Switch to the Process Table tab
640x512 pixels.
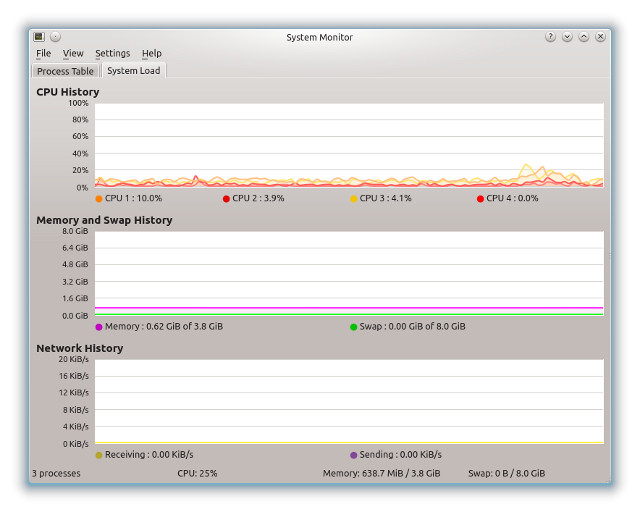[65, 71]
